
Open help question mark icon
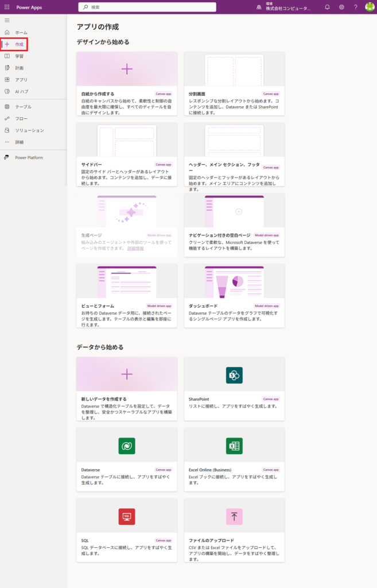click(355, 7)
